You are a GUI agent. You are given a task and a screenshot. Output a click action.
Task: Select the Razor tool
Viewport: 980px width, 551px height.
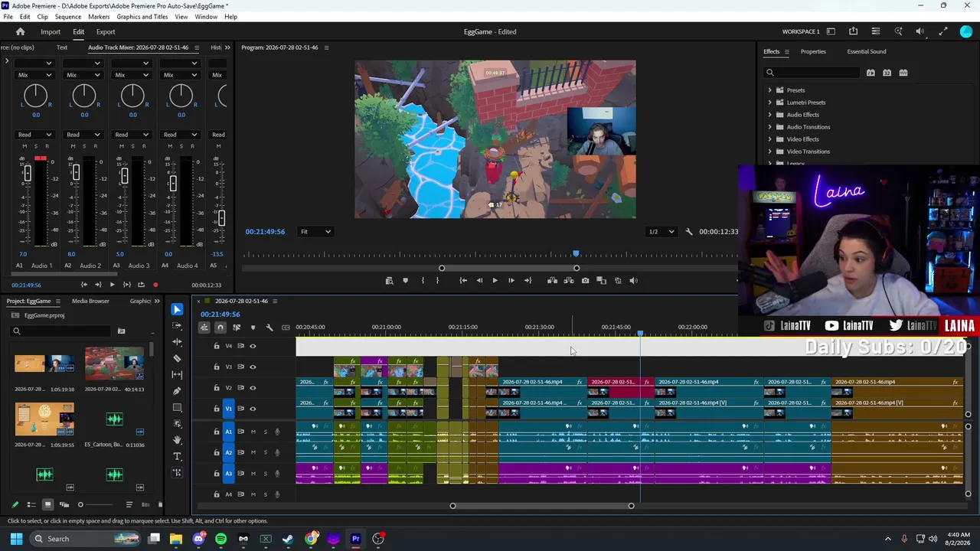coord(177,358)
